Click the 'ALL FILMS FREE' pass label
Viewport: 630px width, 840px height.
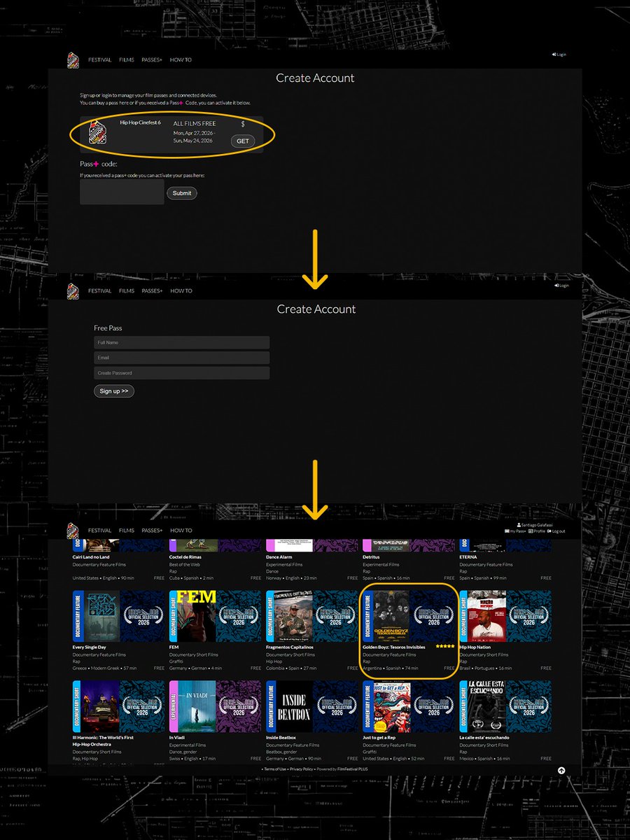195,123
